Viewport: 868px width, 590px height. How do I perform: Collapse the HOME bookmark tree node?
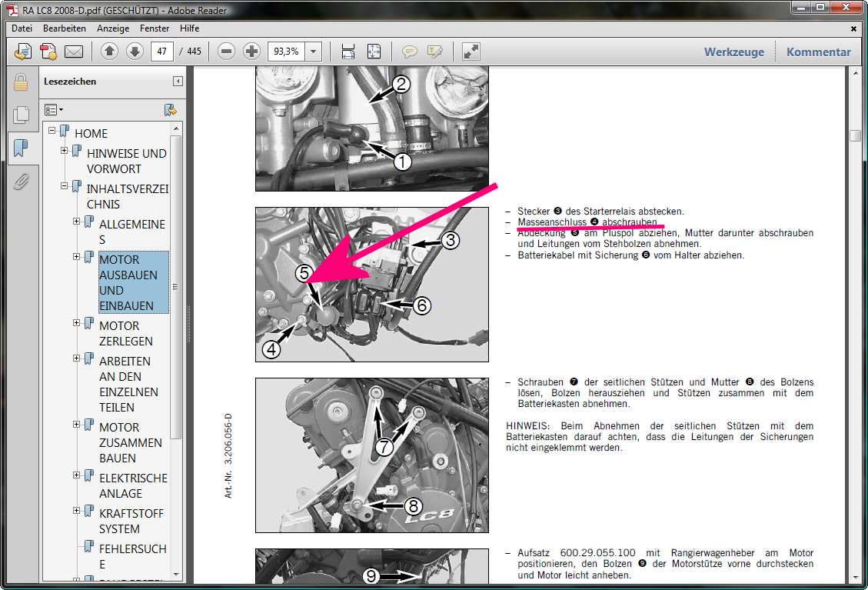click(x=52, y=131)
